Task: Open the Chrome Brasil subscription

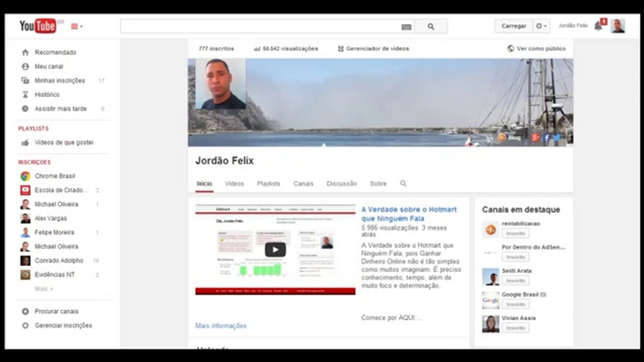Action: (55, 176)
